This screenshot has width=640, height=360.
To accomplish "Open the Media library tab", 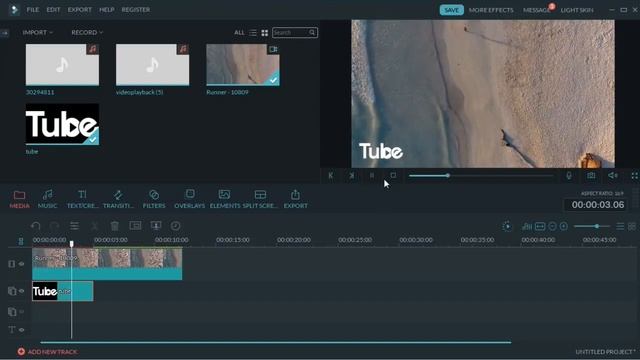I will click(19, 199).
